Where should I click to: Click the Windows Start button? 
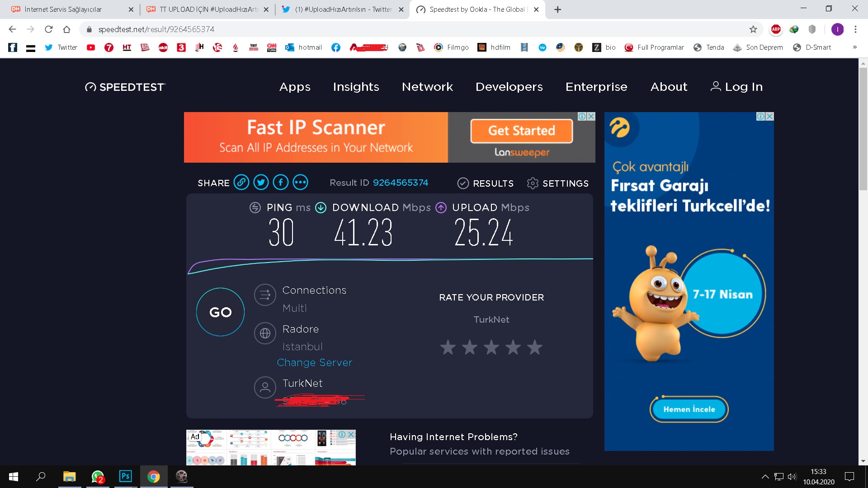click(x=14, y=476)
